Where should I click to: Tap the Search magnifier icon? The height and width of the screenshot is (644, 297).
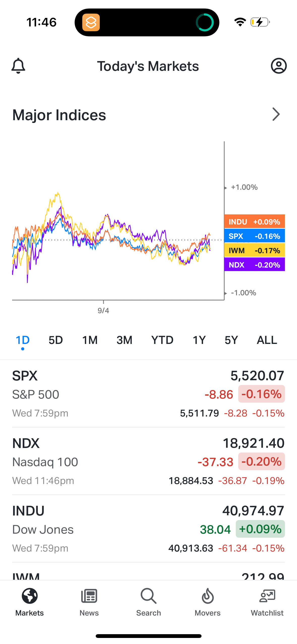(148, 596)
